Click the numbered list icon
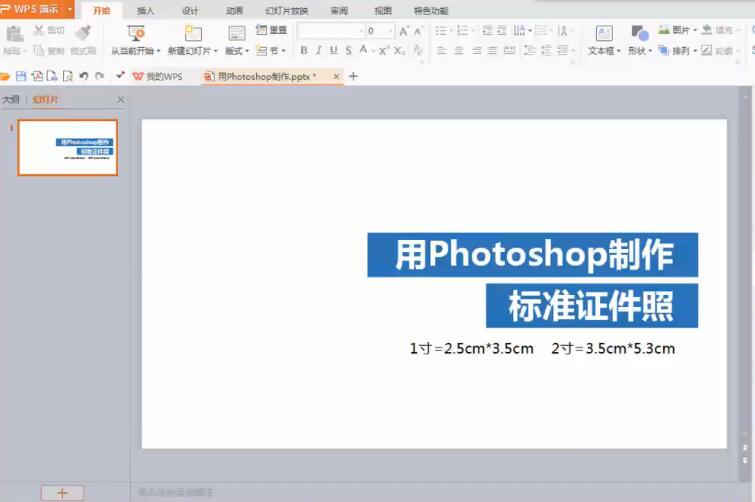Image resolution: width=755 pixels, height=502 pixels. point(462,31)
